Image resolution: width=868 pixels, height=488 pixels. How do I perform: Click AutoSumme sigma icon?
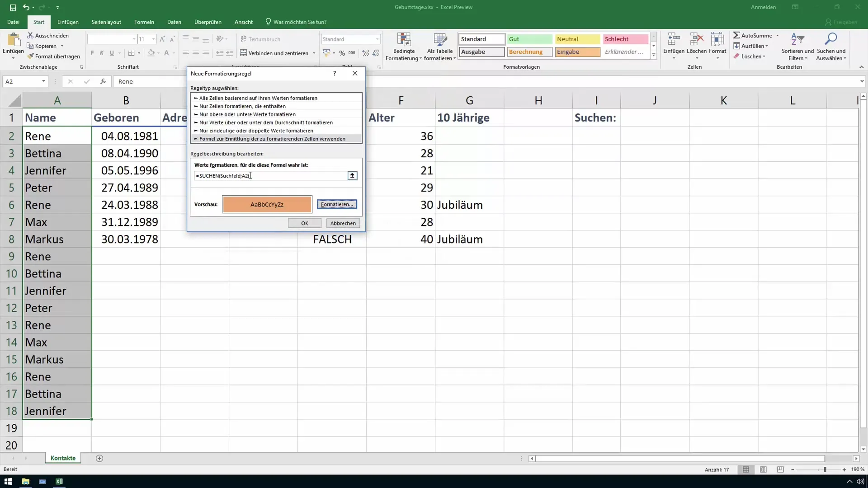click(736, 35)
